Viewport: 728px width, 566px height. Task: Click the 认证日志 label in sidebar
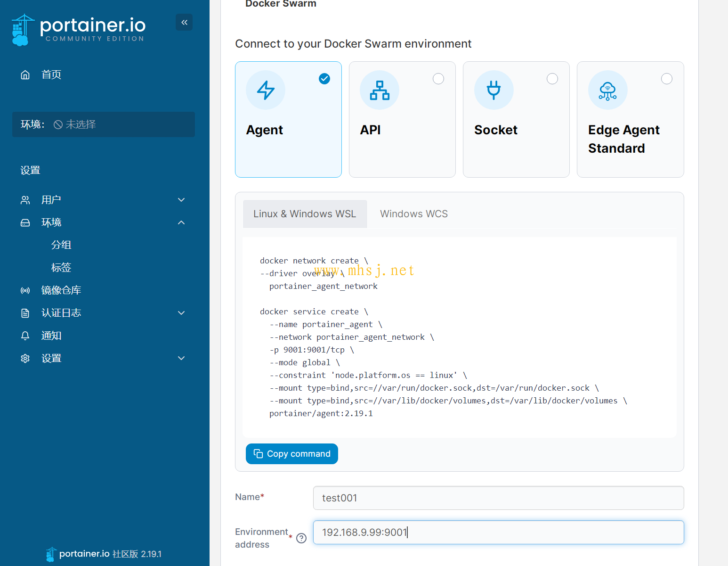pos(61,313)
